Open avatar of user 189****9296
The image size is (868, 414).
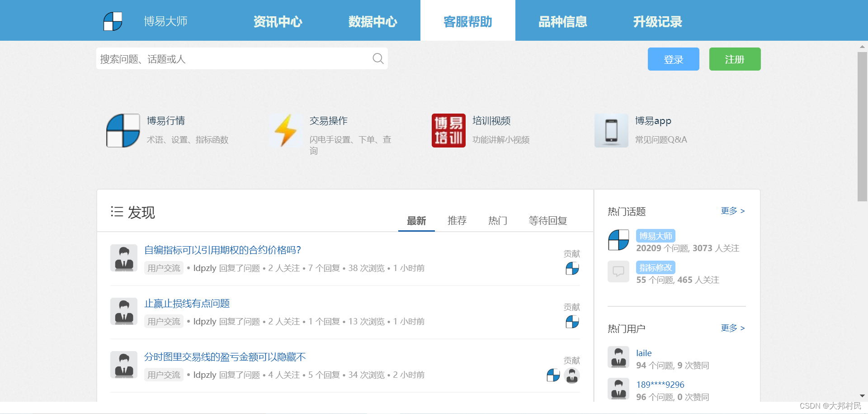click(618, 389)
